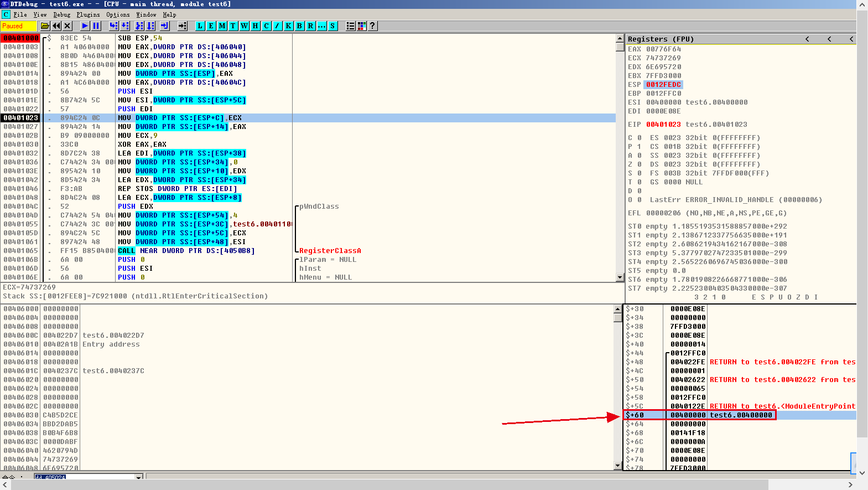Click the Trace over toolbar icon
The image size is (868, 490).
coord(150,26)
